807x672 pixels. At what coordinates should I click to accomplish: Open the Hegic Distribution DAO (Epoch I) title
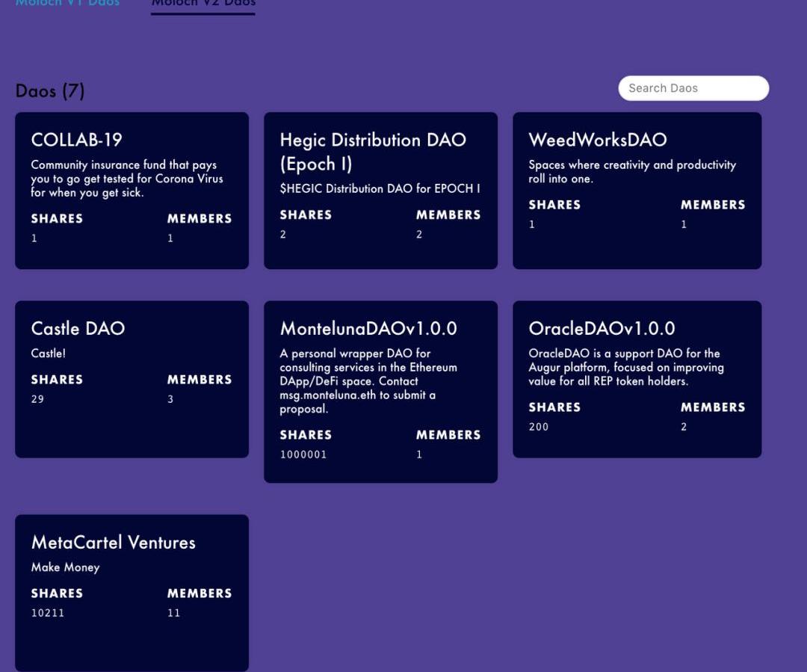(373, 152)
